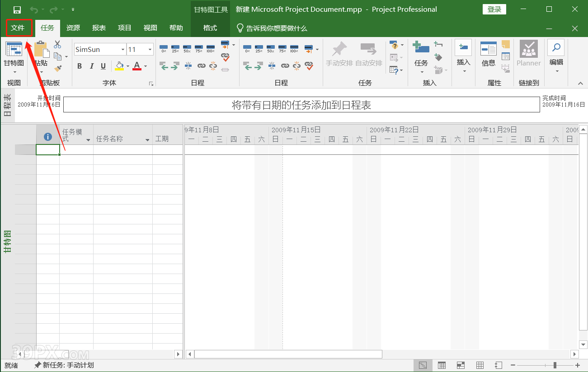Open the 字体 dialog launcher
588x372 pixels.
(x=151, y=84)
